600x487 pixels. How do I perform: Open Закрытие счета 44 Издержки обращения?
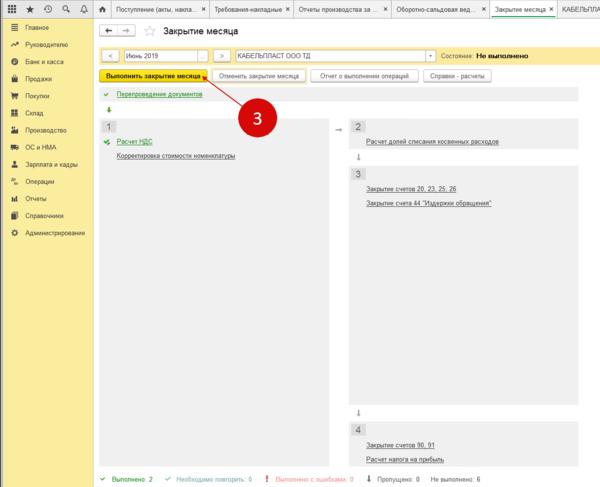point(429,203)
